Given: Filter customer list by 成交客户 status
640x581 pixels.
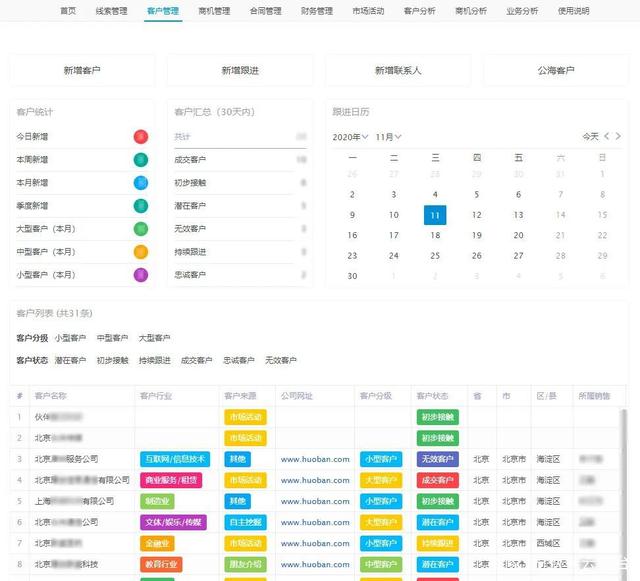Looking at the screenshot, I should coord(196,360).
